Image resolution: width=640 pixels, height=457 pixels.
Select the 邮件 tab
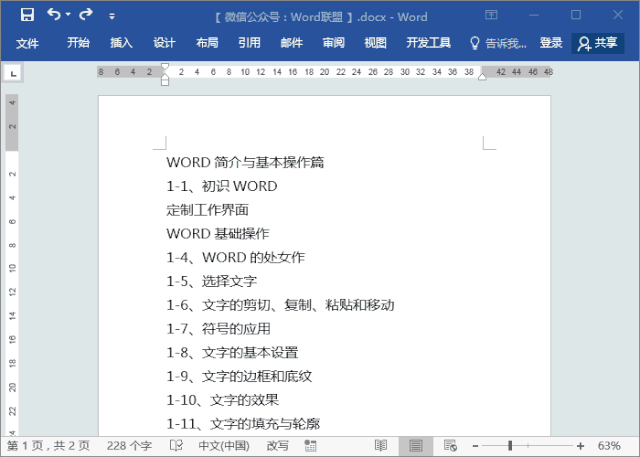pyautogui.click(x=291, y=42)
